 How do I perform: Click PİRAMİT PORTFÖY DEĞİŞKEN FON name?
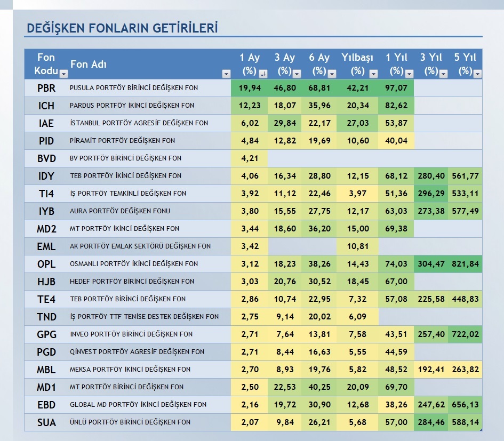(123, 140)
